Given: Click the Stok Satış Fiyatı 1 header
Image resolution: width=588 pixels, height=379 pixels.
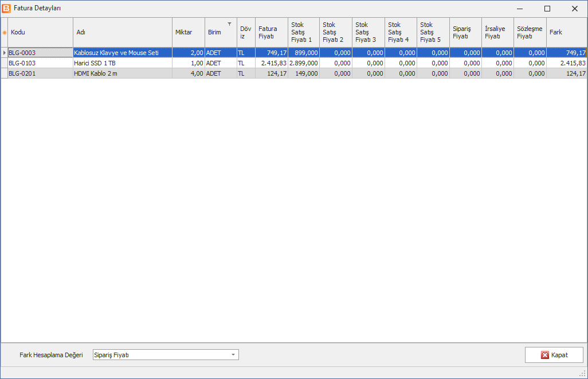Looking at the screenshot, I should (x=304, y=32).
